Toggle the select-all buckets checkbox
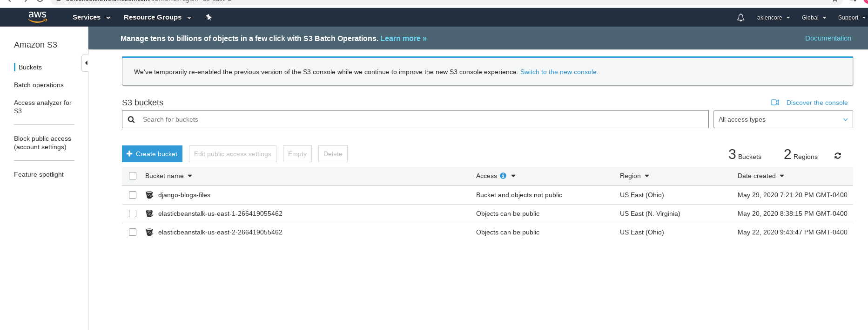Screen dimensions: 868x330 click(x=133, y=176)
